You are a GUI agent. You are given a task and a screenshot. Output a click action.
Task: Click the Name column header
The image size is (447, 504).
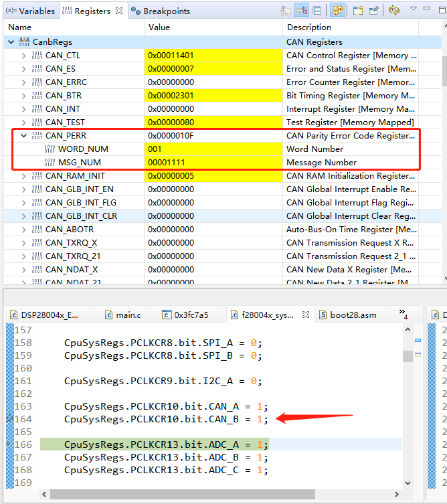point(74,27)
